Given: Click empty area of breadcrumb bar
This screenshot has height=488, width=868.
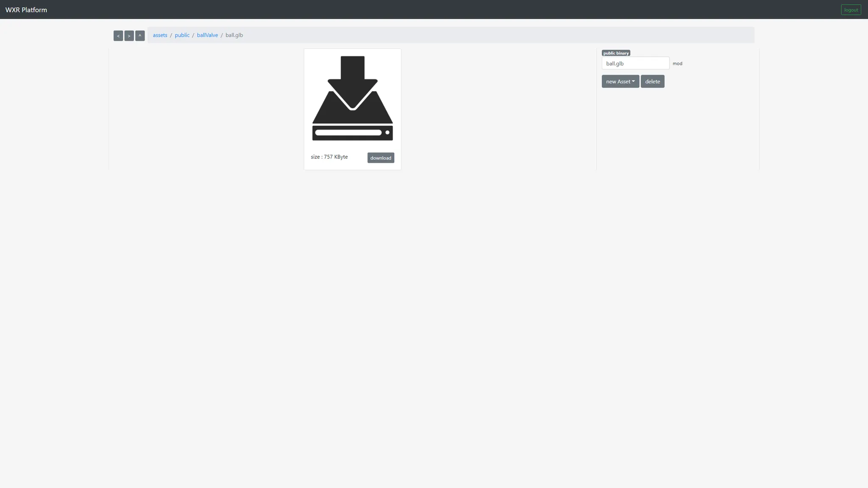Looking at the screenshot, I should (509, 35).
